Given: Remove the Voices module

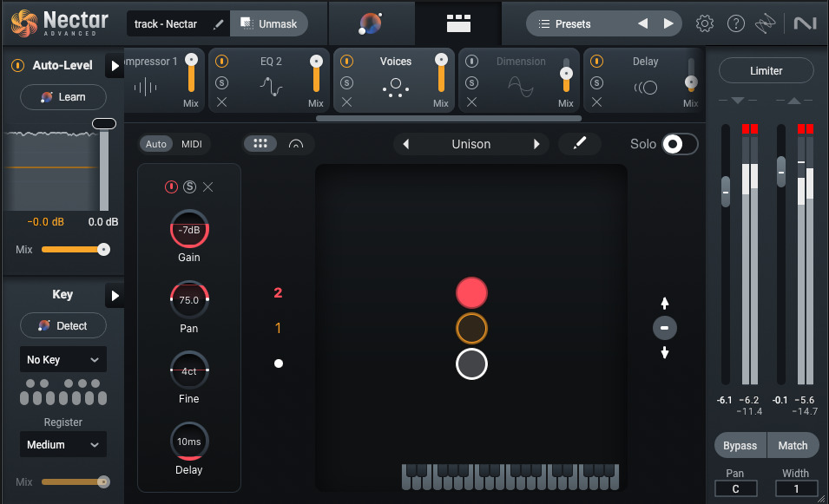Looking at the screenshot, I should [347, 102].
